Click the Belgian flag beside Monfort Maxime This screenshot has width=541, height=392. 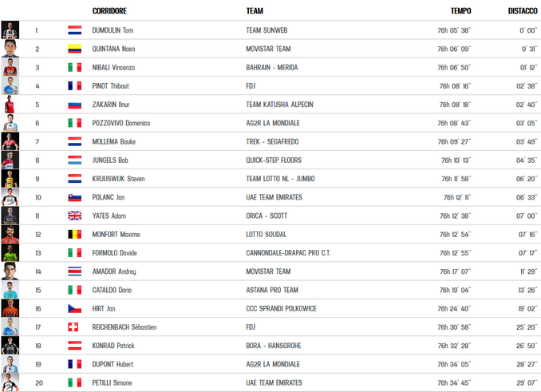74,235
